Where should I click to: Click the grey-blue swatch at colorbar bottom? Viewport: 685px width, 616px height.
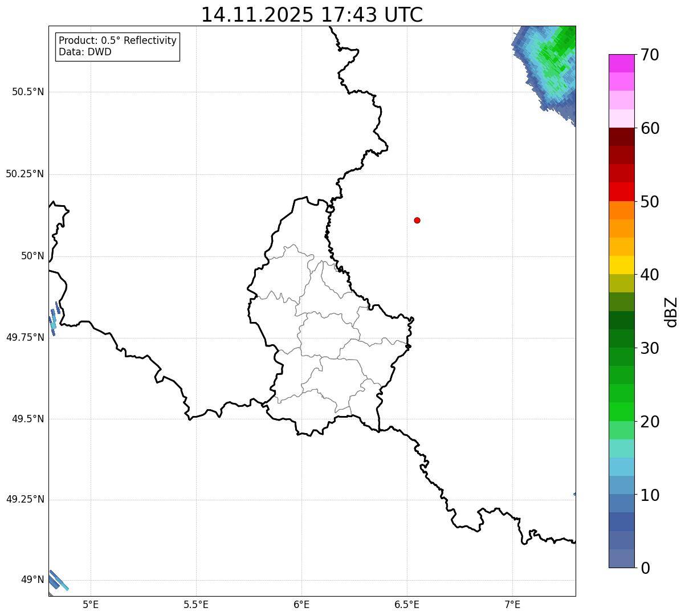coord(622,558)
